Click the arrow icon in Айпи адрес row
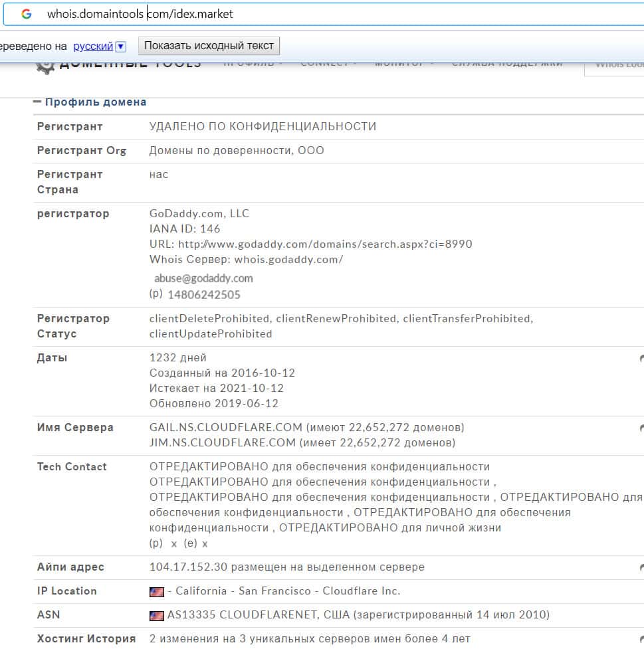 pyautogui.click(x=641, y=568)
